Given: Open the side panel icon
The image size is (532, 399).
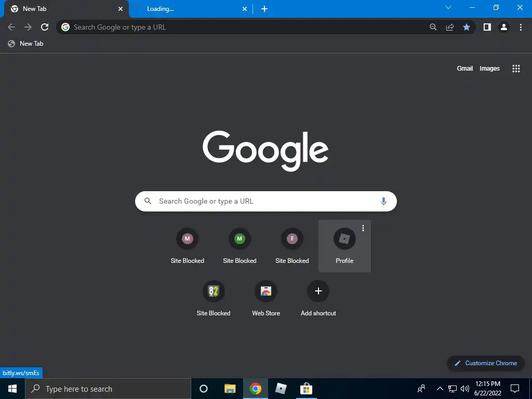Looking at the screenshot, I should pyautogui.click(x=487, y=27).
